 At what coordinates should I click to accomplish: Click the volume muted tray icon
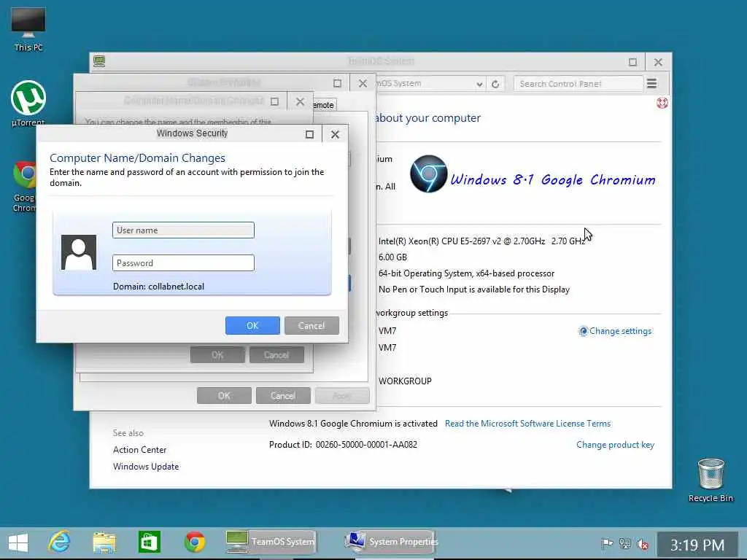click(642, 543)
